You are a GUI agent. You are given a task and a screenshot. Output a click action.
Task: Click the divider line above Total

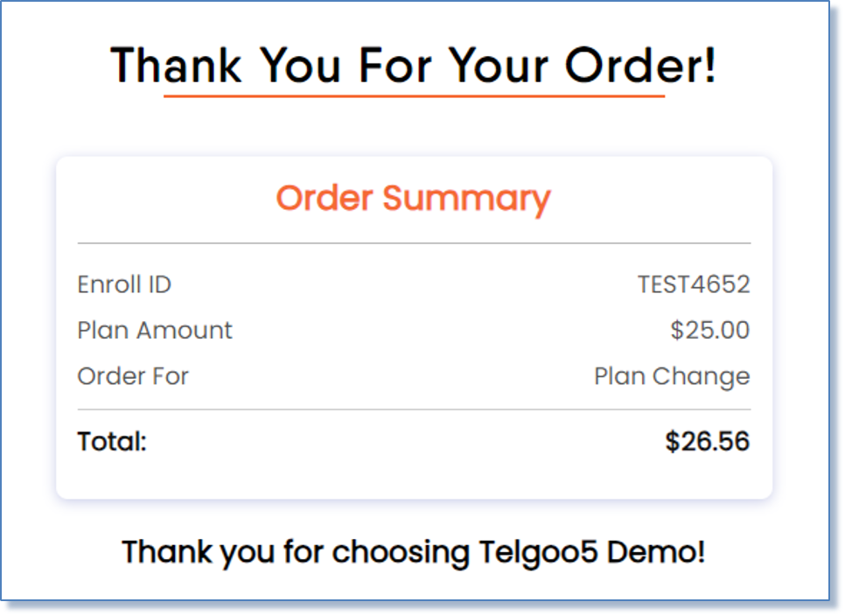[414, 409]
